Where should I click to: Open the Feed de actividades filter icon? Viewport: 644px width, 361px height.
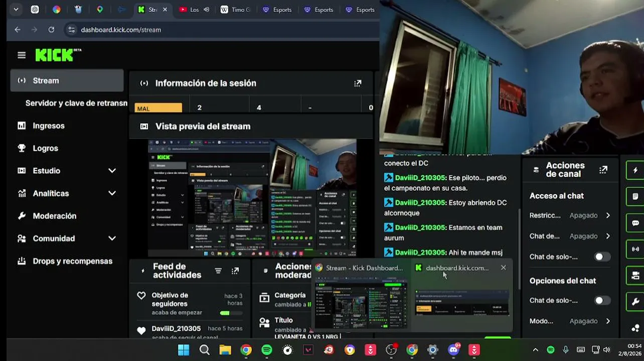pyautogui.click(x=218, y=271)
